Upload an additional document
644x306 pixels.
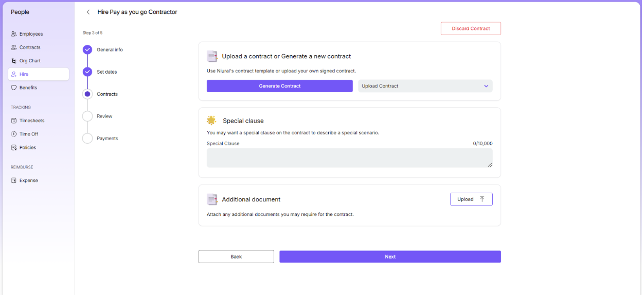471,199
